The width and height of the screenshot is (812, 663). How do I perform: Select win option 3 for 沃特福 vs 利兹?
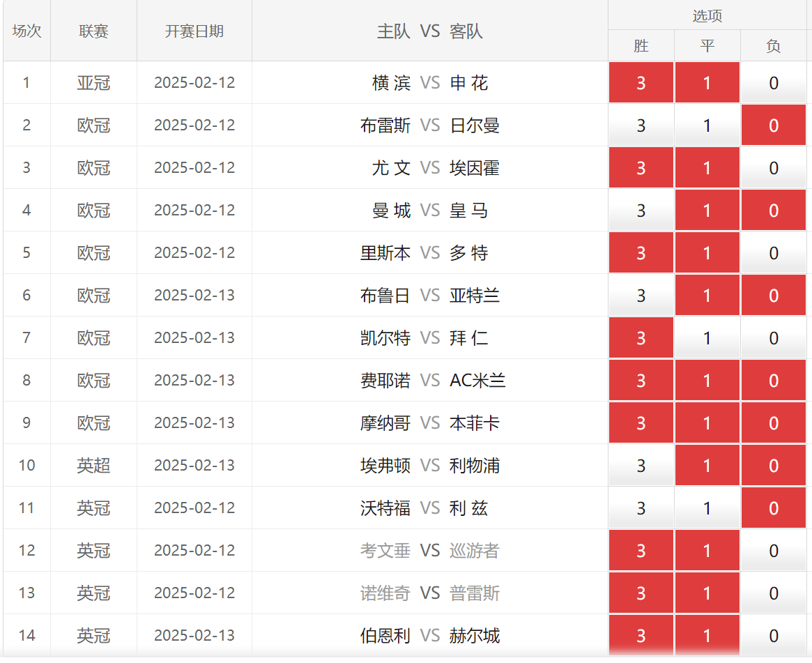click(x=641, y=507)
